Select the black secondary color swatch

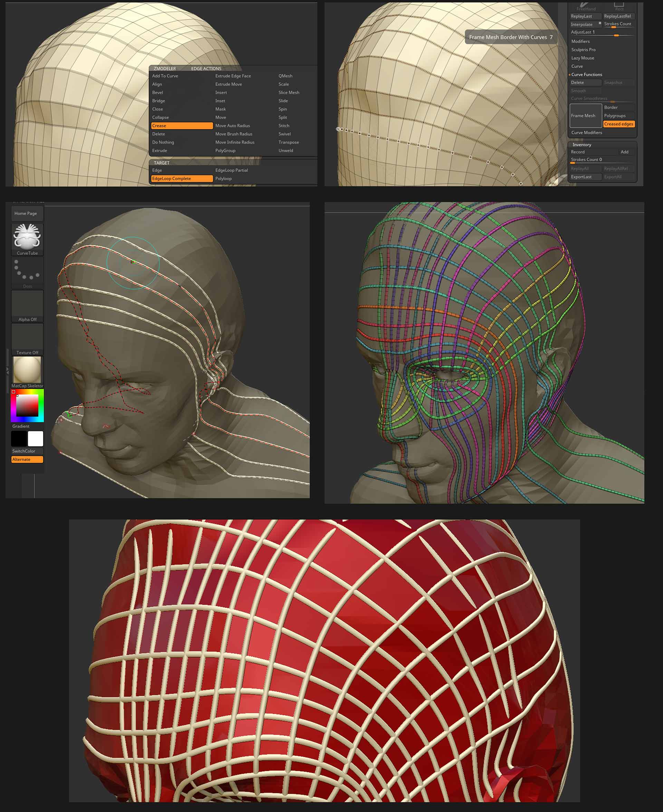coord(19,438)
